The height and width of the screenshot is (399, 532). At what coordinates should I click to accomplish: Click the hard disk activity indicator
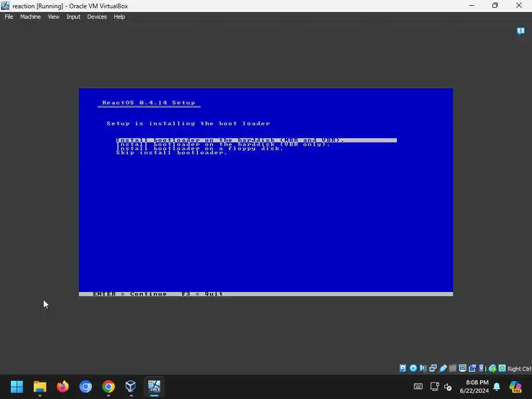pos(403,368)
